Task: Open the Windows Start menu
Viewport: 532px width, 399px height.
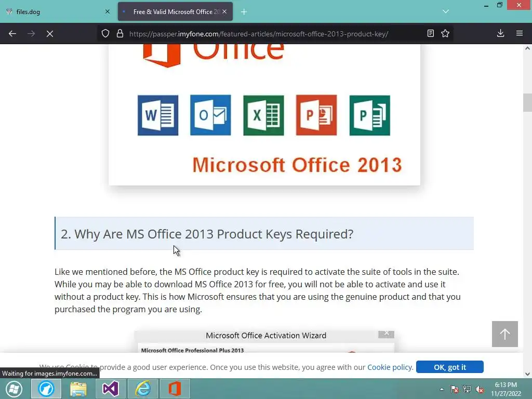Action: pyautogui.click(x=14, y=389)
